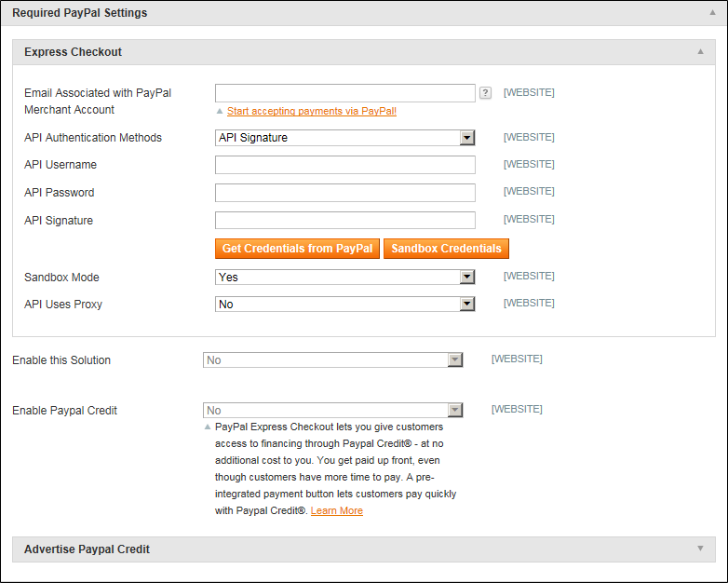This screenshot has height=583, width=728.
Task: Expand the Advertise Paypal Credit section
Action: tap(700, 549)
